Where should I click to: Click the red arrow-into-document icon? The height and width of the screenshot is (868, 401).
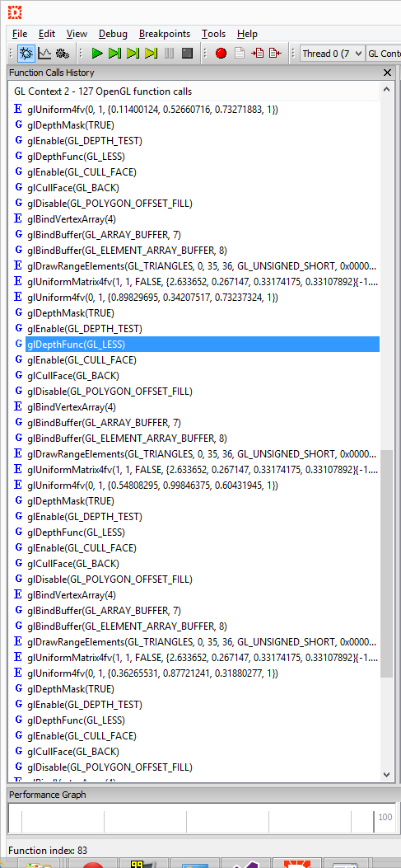[x=257, y=53]
